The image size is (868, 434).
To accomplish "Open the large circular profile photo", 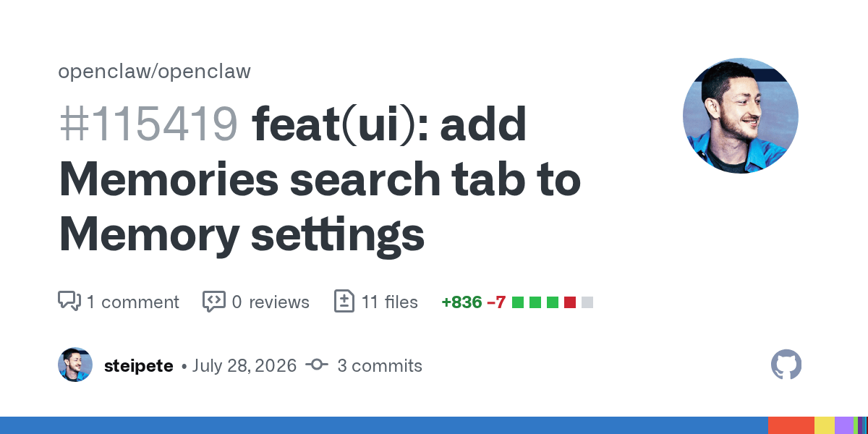I will tap(741, 116).
